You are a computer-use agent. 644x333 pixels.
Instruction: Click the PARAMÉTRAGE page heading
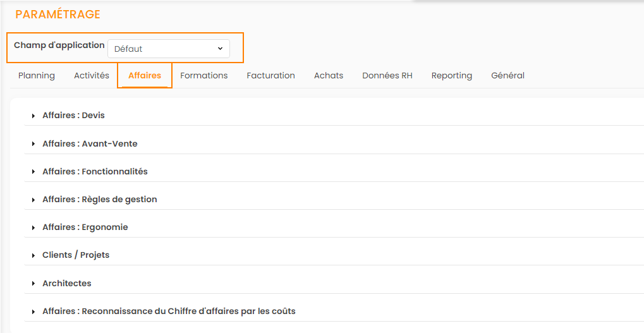[x=58, y=15]
